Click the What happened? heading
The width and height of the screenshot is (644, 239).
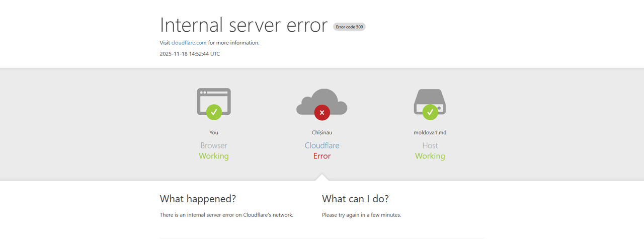click(x=198, y=199)
